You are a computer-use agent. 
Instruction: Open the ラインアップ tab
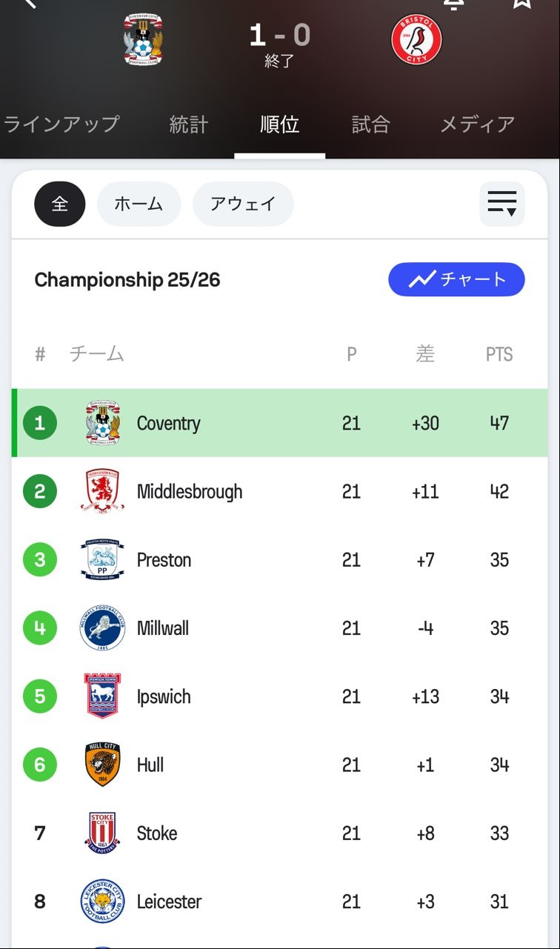click(62, 124)
